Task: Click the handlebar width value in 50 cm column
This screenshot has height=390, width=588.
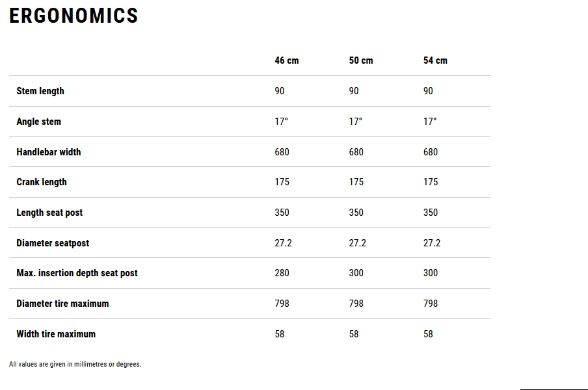Action: [x=356, y=152]
